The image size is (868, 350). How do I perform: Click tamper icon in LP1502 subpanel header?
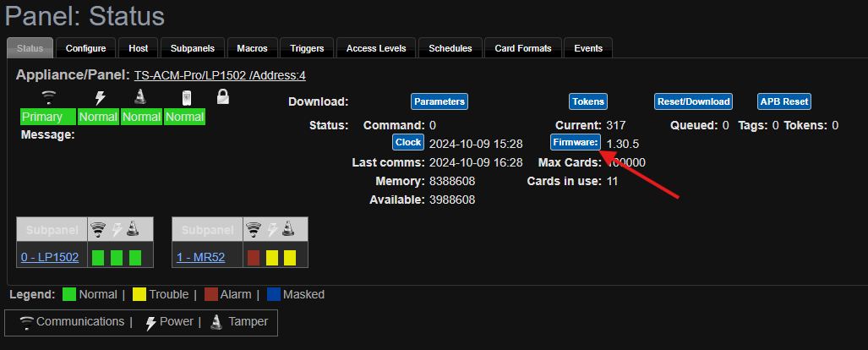tap(133, 229)
